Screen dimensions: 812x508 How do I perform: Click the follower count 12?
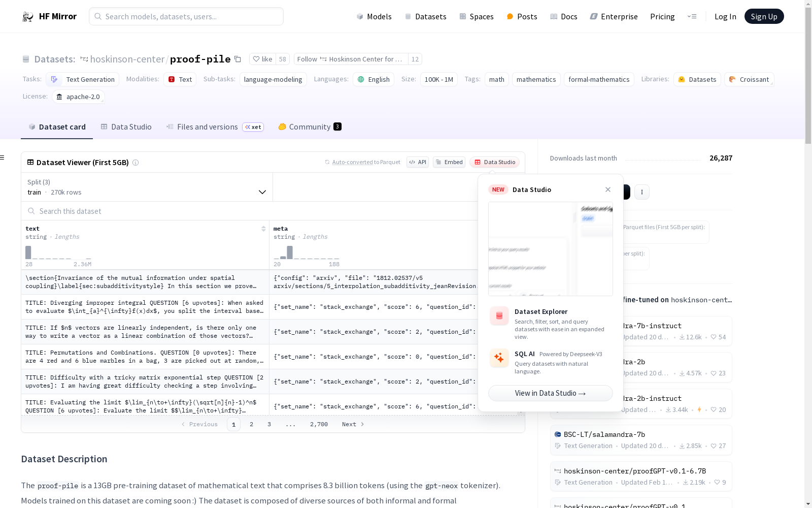point(415,59)
